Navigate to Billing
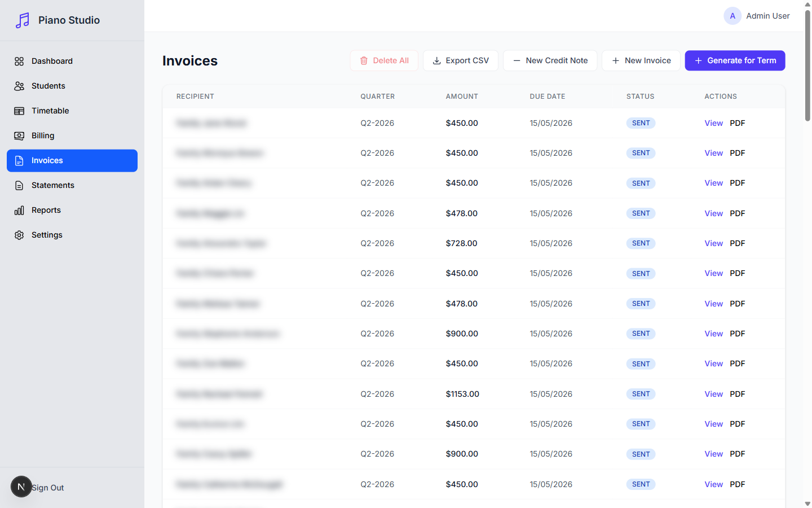The height and width of the screenshot is (508, 812). click(x=72, y=135)
